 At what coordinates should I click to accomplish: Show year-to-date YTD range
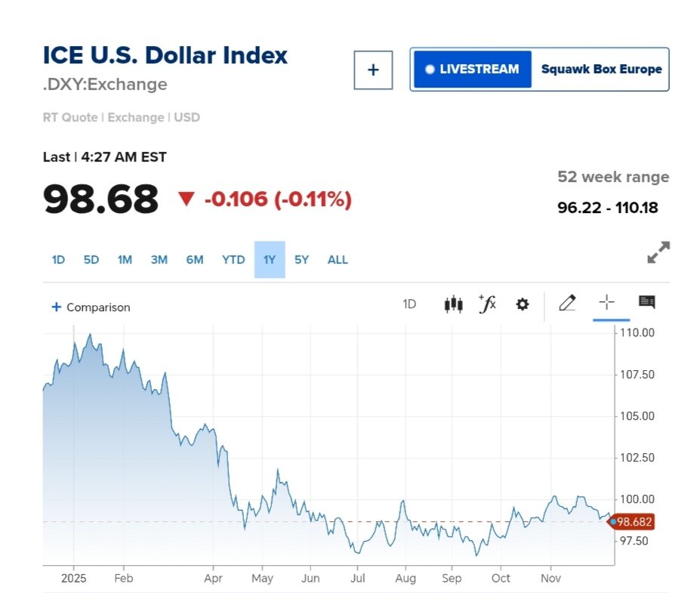[x=233, y=260]
